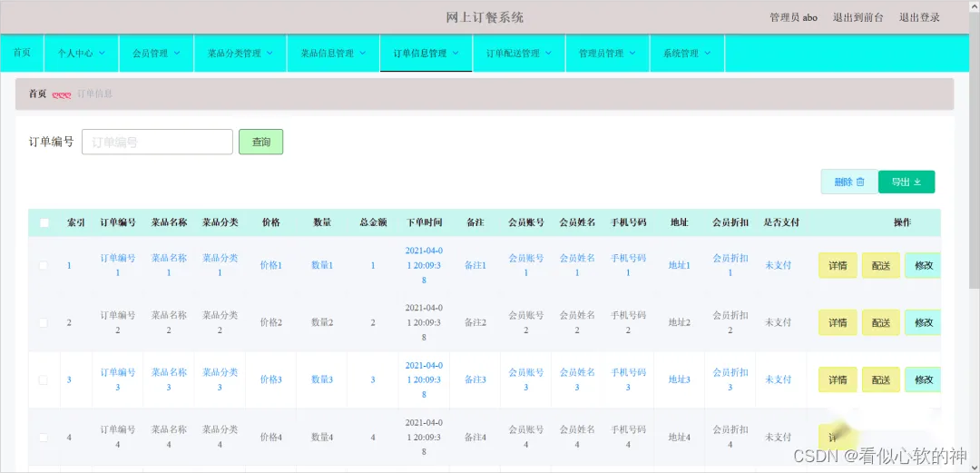This screenshot has height=473, width=980.
Task: Check the checkbox for row 3
Action: (43, 379)
